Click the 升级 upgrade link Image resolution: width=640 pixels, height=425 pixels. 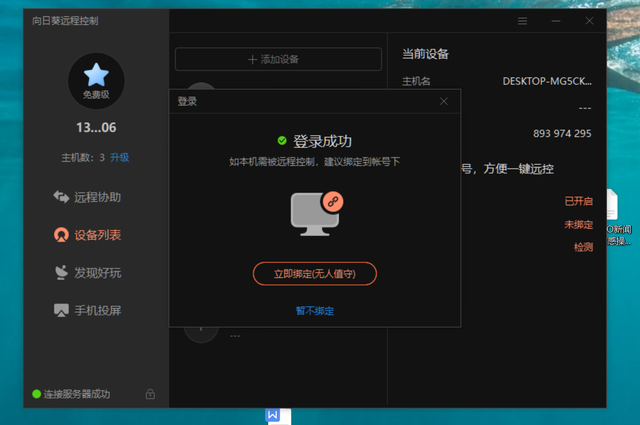pyautogui.click(x=120, y=158)
